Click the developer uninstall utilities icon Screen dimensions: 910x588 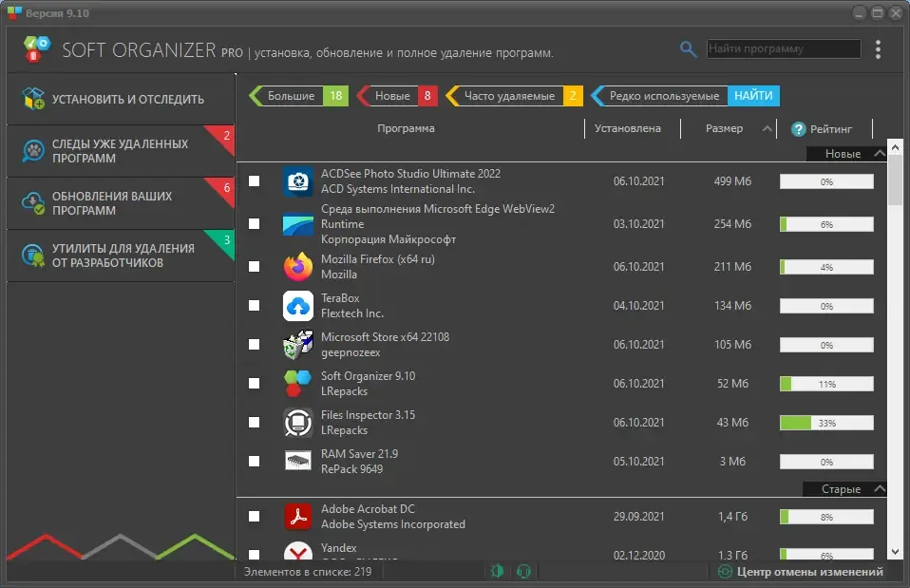pos(33,256)
